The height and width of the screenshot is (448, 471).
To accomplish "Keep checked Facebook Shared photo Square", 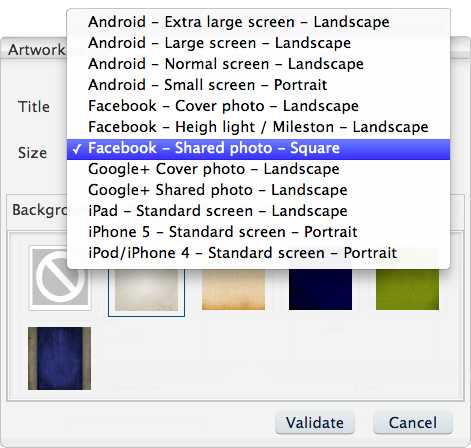I will (x=258, y=149).
